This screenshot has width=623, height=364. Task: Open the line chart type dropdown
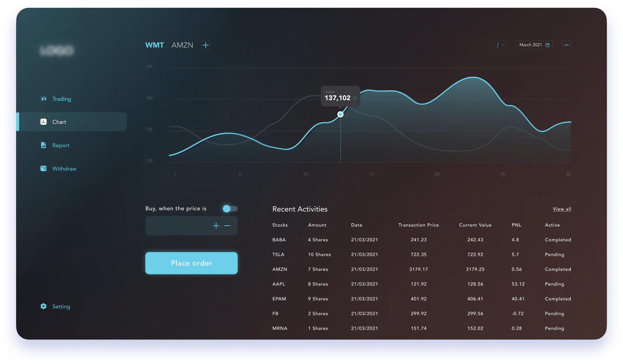(x=500, y=45)
